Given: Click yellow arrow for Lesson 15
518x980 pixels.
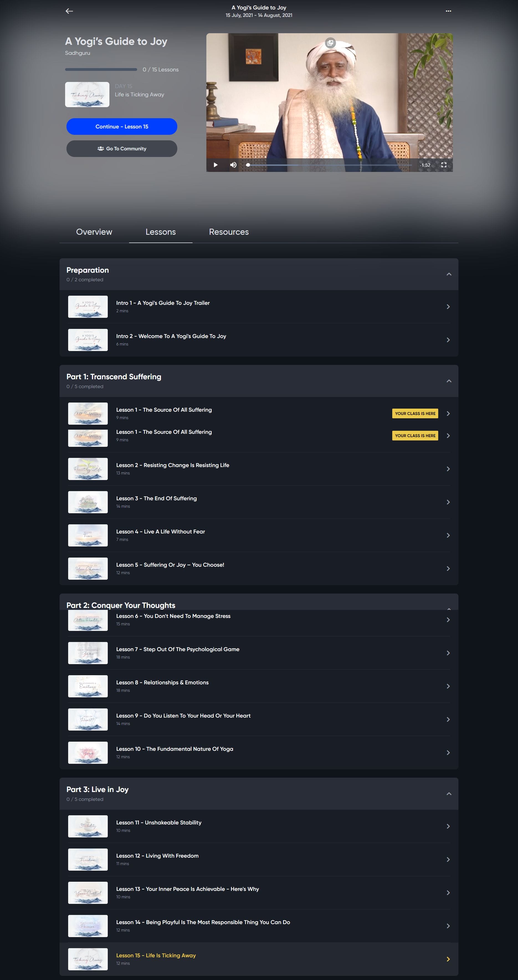Looking at the screenshot, I should tap(448, 959).
